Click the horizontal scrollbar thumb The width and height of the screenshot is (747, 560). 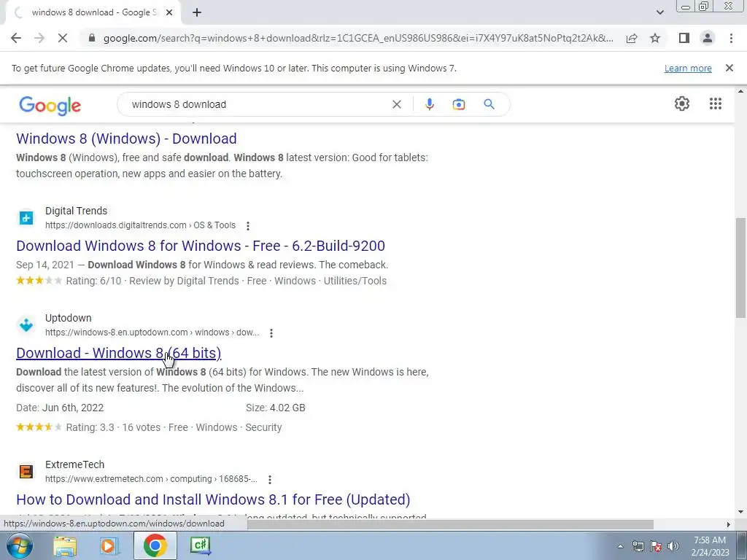450,524
